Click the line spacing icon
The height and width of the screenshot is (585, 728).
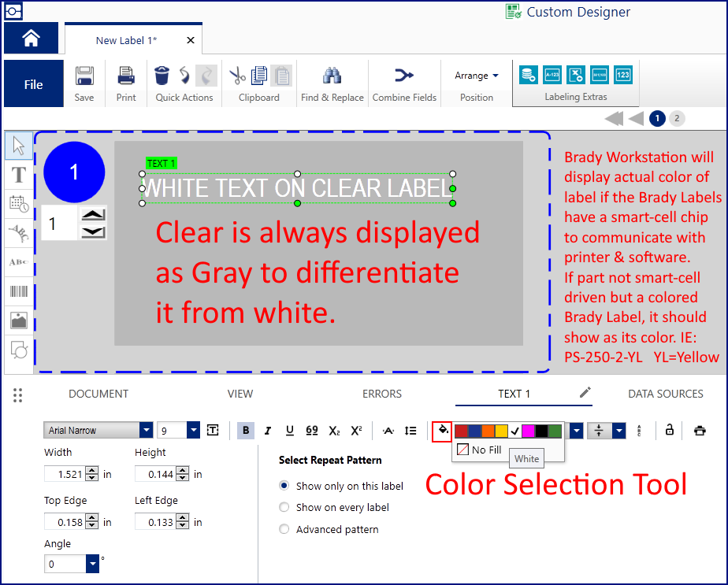(x=410, y=431)
